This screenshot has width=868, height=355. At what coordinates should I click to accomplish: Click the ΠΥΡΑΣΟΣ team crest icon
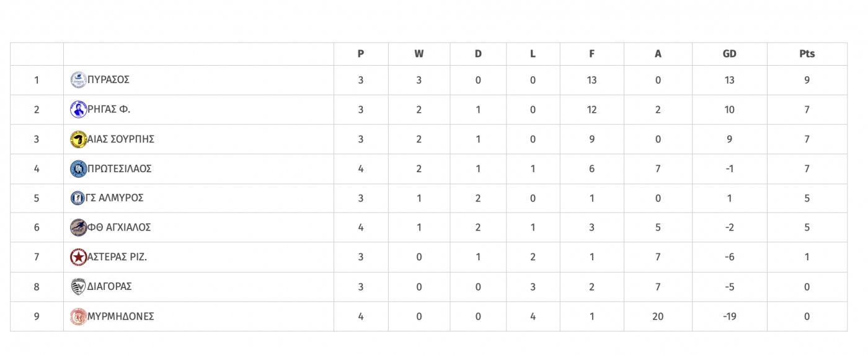(x=79, y=80)
